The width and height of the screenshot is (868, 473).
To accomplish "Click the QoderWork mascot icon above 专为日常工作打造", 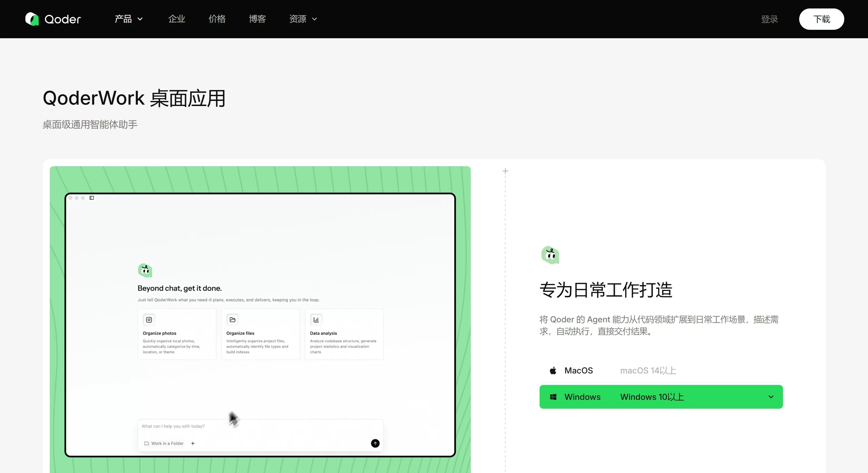I will pyautogui.click(x=550, y=255).
